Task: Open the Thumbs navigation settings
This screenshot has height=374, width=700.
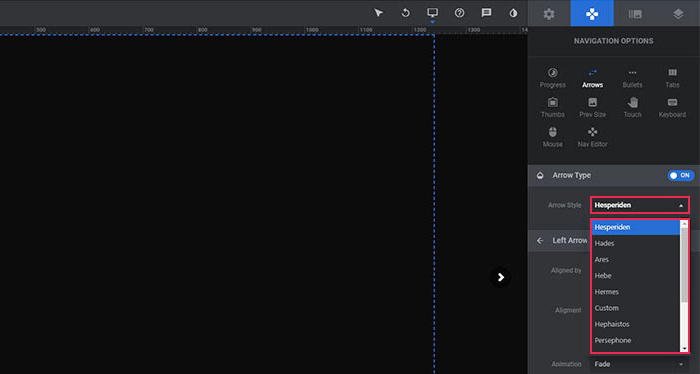Action: click(x=553, y=108)
